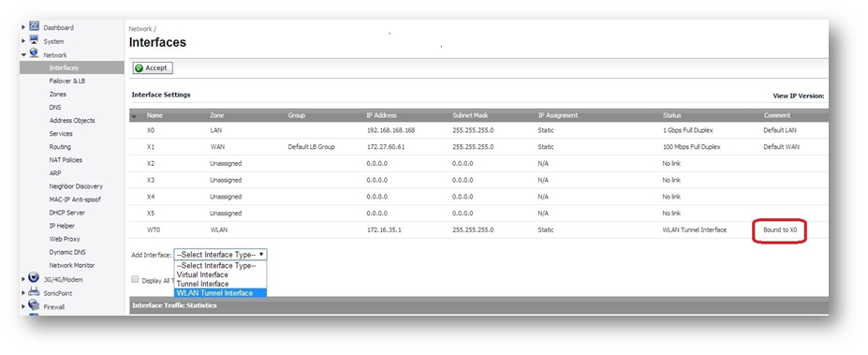
Task: Click the IP address 192.168.168.168
Action: point(390,131)
